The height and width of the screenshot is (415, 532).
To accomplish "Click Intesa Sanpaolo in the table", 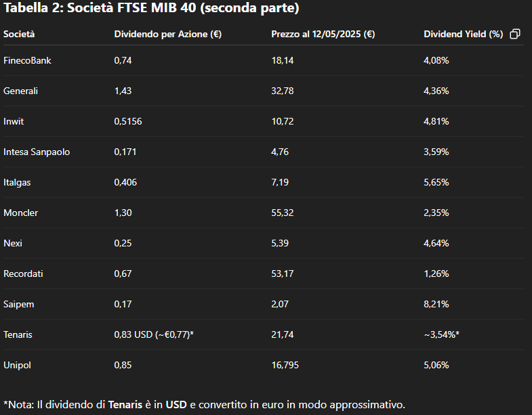I will tap(37, 152).
